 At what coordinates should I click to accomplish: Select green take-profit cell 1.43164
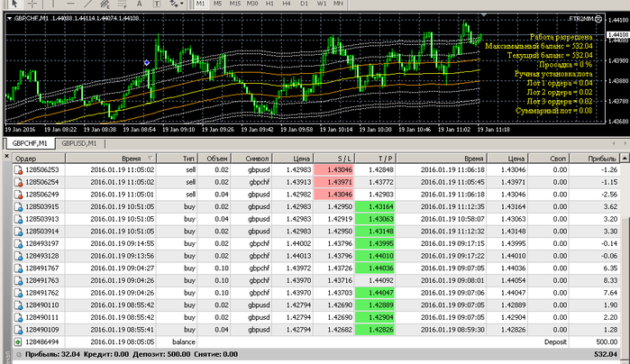click(x=375, y=206)
